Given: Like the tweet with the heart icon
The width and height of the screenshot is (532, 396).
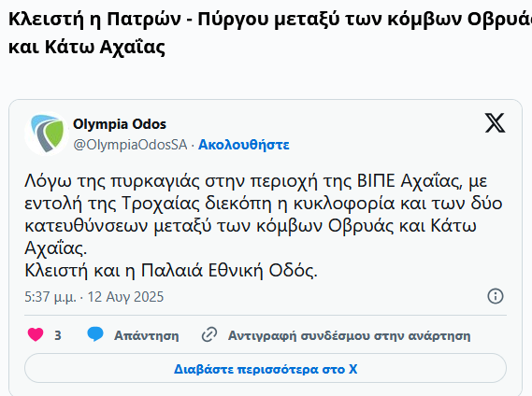Looking at the screenshot, I should (36, 335).
